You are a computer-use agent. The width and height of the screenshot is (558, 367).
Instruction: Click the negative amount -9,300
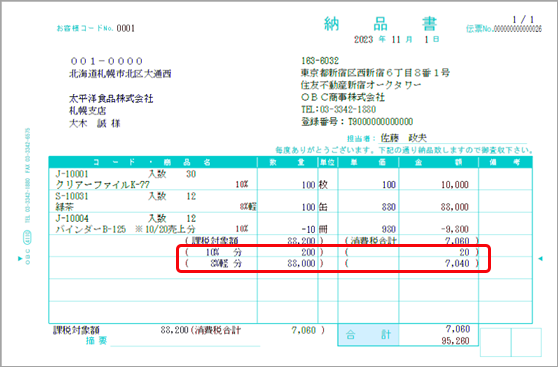click(x=455, y=229)
